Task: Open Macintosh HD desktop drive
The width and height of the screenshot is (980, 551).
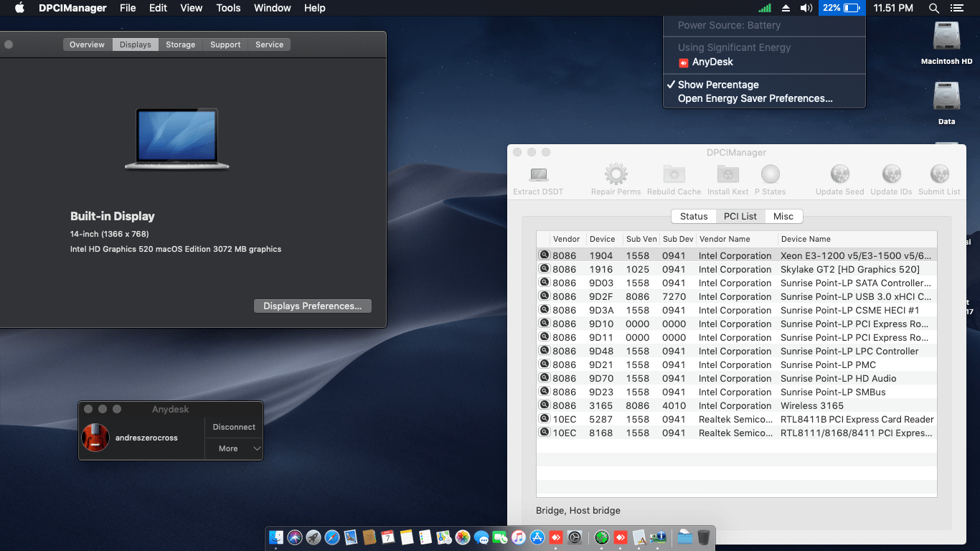Action: click(946, 43)
